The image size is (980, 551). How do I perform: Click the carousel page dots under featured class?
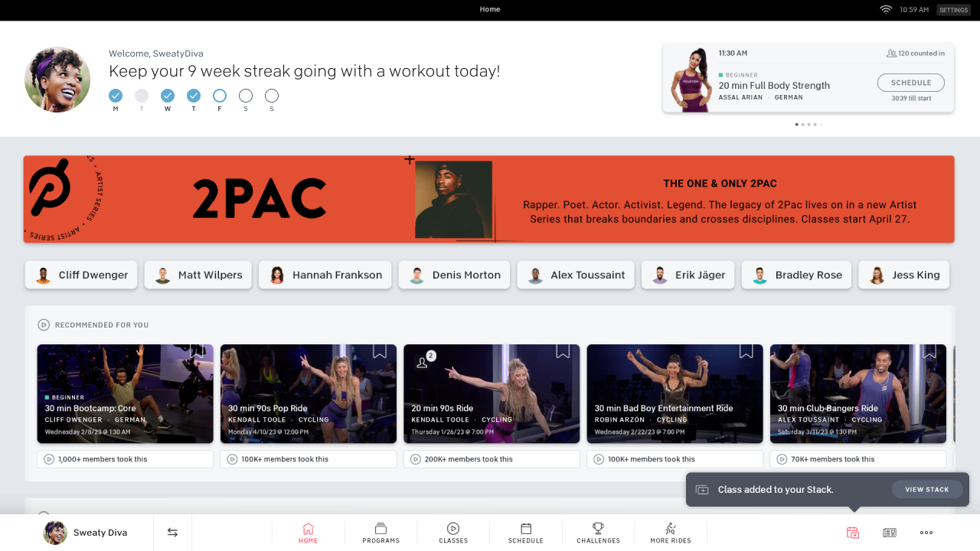pyautogui.click(x=808, y=124)
